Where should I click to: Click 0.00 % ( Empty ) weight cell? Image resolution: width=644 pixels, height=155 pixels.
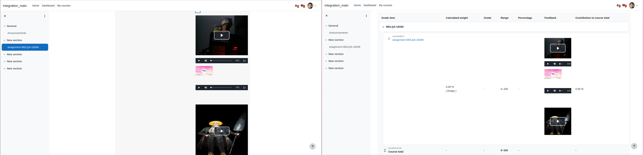point(451,89)
